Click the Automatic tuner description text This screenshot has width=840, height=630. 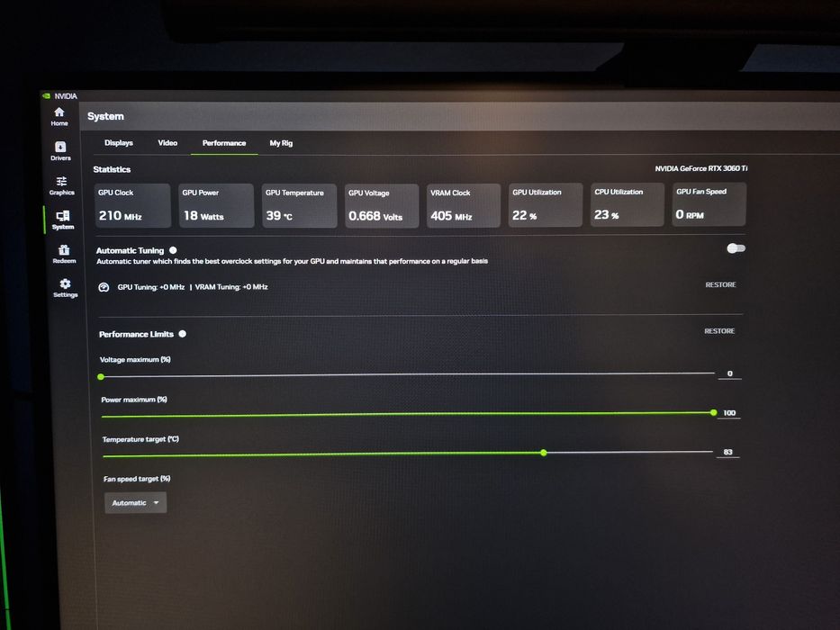292,261
